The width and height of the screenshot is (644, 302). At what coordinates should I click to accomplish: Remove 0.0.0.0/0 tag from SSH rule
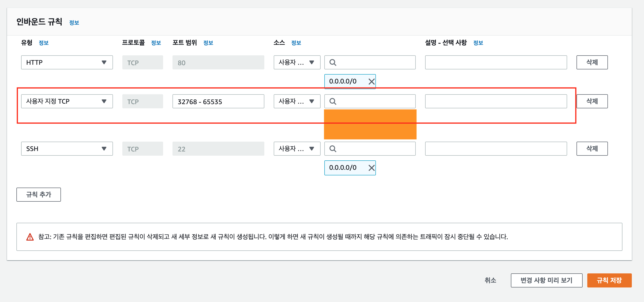pos(371,168)
